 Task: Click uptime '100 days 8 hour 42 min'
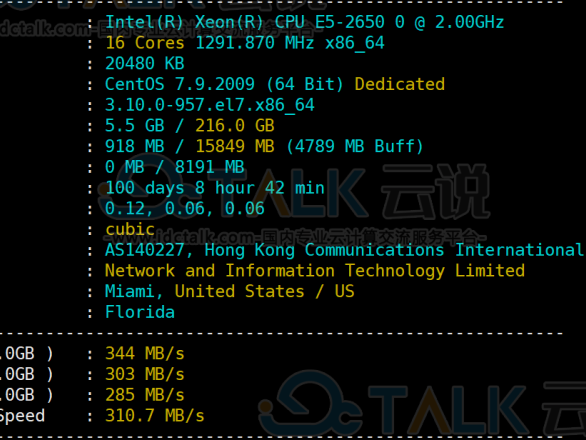click(x=215, y=188)
